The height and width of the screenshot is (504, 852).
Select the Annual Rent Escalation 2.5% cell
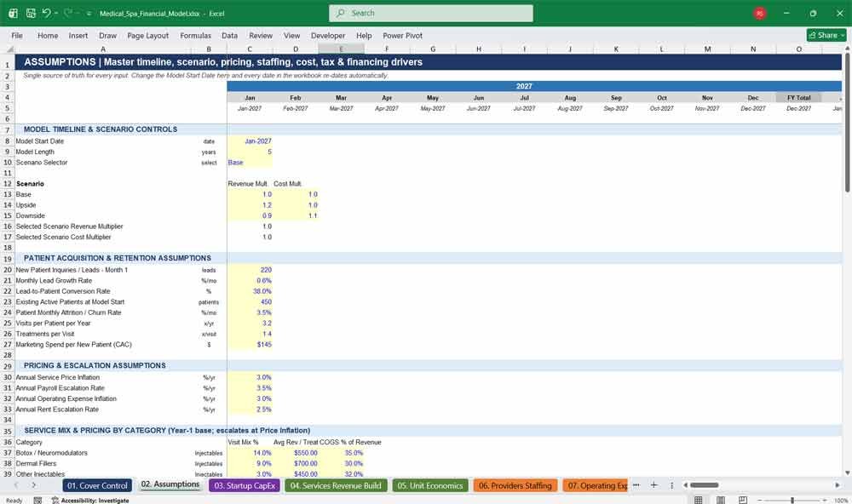(x=250, y=409)
